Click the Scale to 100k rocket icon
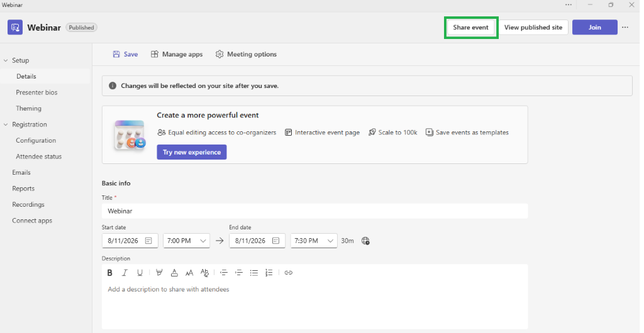Screen dimensions: 644x333 pos(372,133)
